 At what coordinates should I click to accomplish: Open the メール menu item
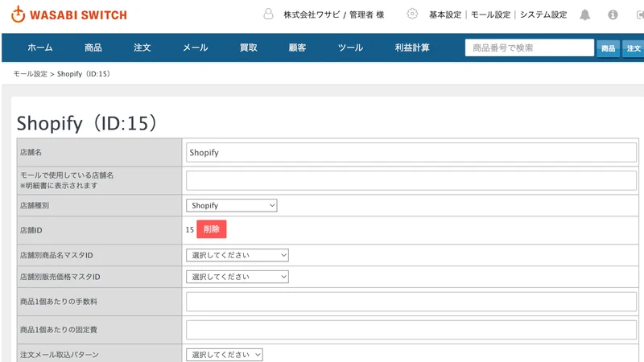pos(196,47)
